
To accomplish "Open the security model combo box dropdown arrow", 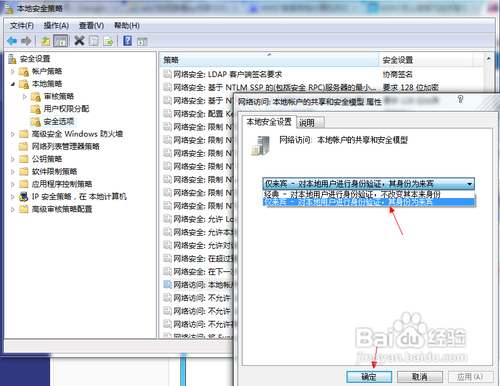I will [469, 184].
